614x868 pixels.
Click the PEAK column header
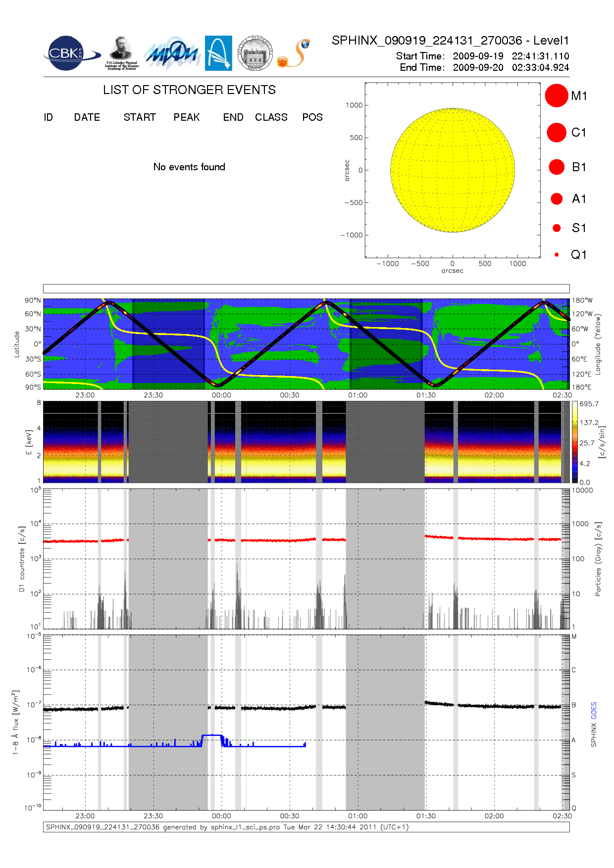point(187,117)
